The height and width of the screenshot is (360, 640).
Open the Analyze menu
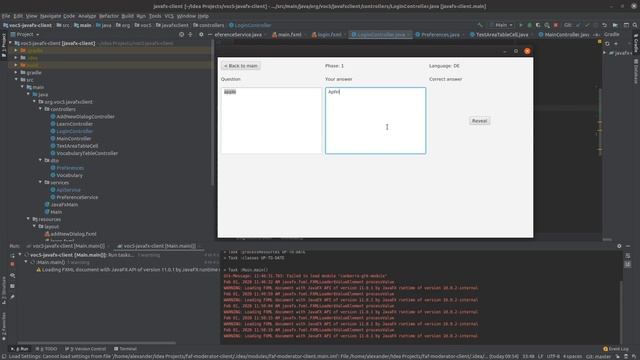(87, 16)
